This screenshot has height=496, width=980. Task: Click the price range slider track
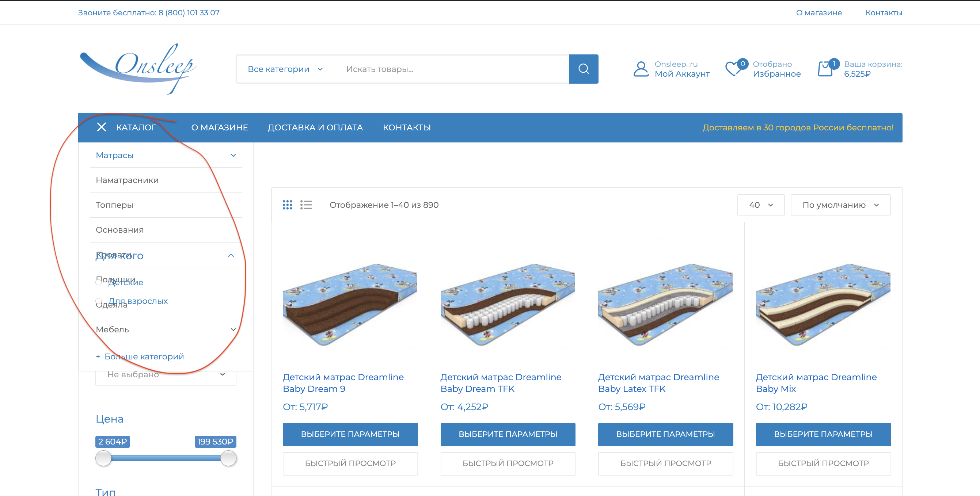pos(166,458)
